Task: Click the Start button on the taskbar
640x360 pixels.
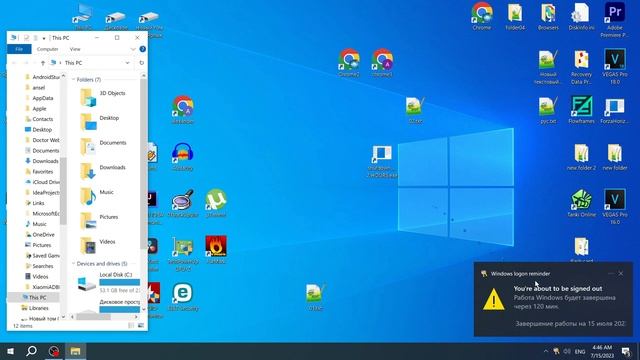Action: click(11, 351)
